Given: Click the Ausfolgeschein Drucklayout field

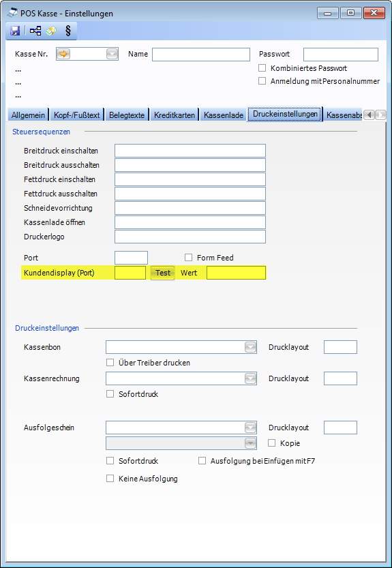Looking at the screenshot, I should click(340, 428).
